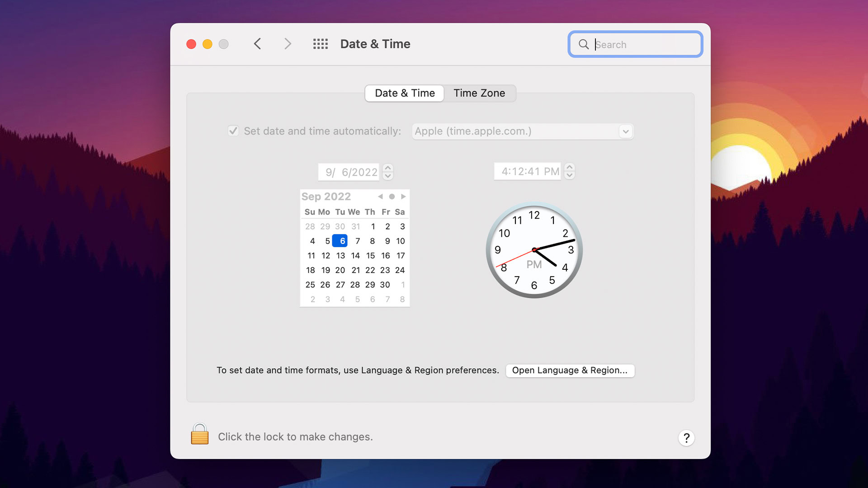868x488 pixels.
Task: Click the Search field in the toolbar
Action: [634, 44]
